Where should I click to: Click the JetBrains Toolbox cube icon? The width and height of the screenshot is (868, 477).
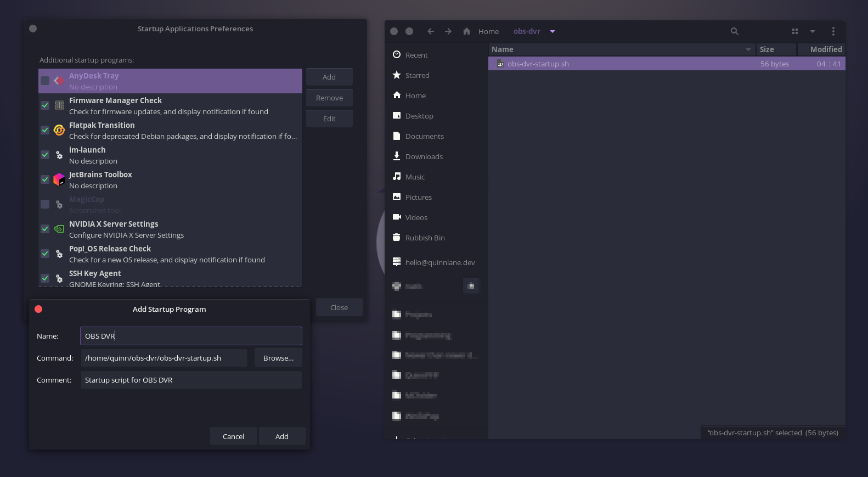click(59, 179)
